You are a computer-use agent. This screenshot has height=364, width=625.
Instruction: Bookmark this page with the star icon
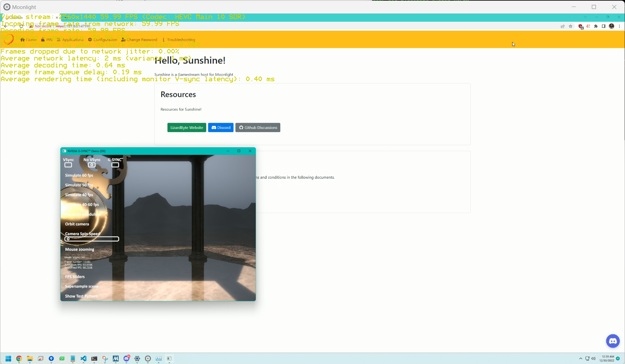[571, 26]
